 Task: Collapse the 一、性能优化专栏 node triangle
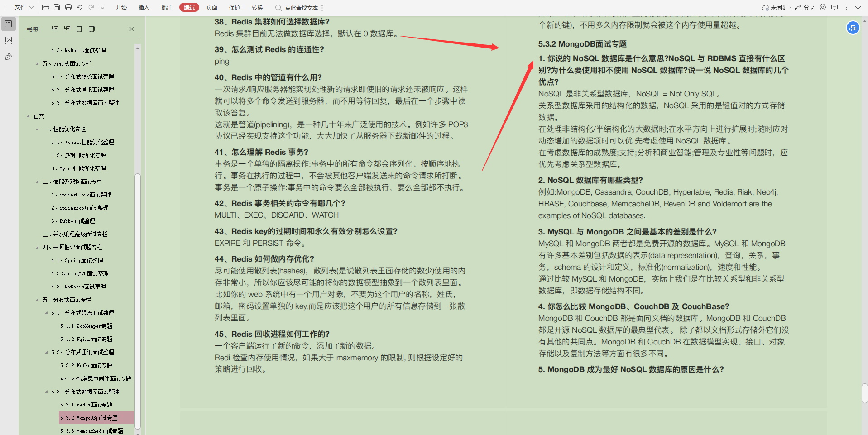tap(37, 129)
